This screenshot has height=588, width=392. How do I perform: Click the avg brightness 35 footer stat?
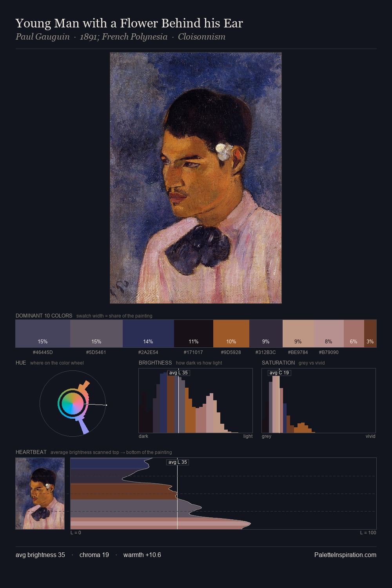(x=40, y=555)
